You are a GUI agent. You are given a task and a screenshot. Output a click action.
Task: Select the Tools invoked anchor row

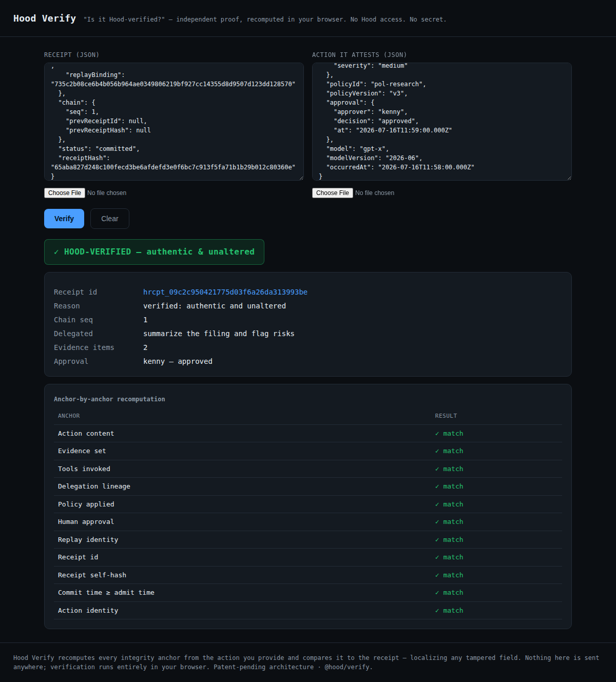coord(308,469)
